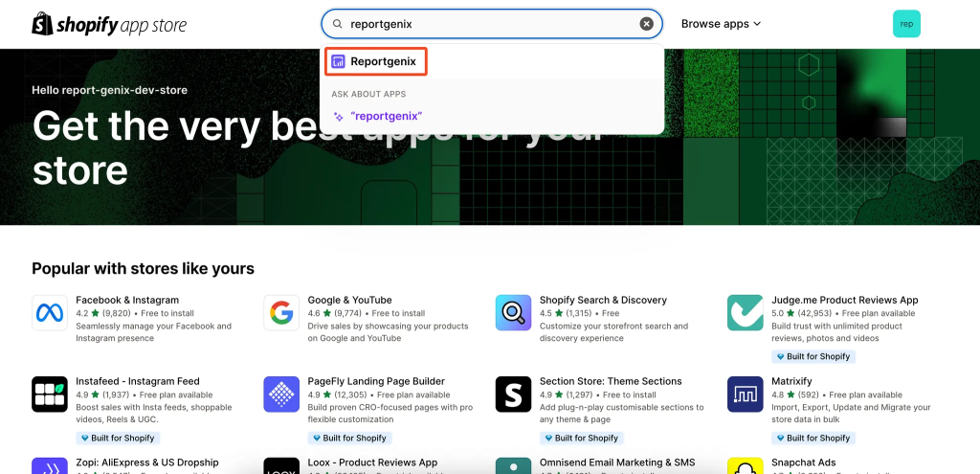Open the Zopi app icon

point(50,466)
